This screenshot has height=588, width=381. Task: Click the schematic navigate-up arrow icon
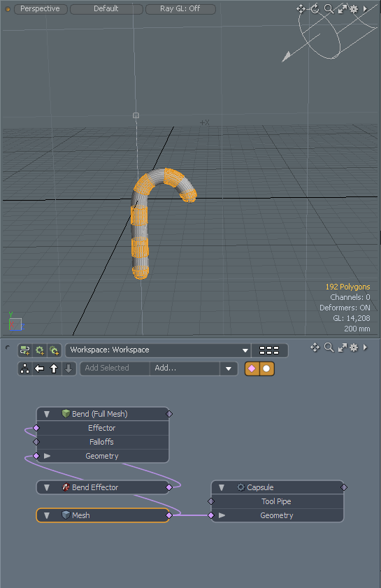(x=54, y=368)
